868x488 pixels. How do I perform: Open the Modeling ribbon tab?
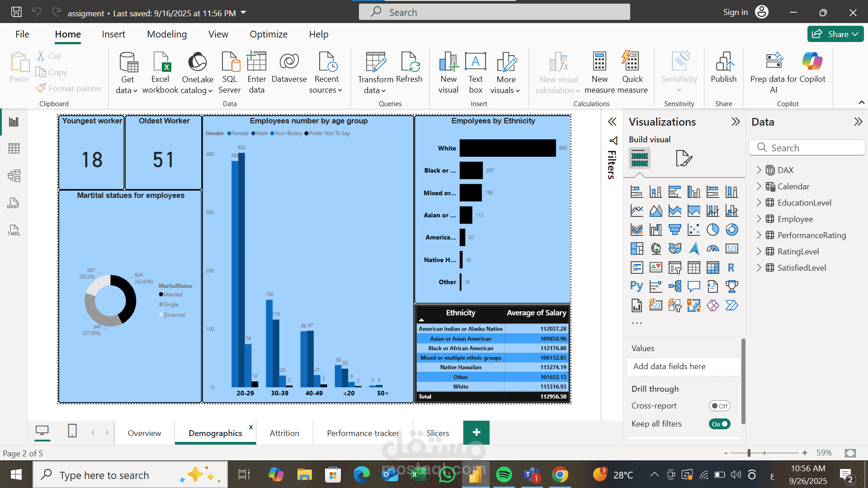tap(167, 34)
